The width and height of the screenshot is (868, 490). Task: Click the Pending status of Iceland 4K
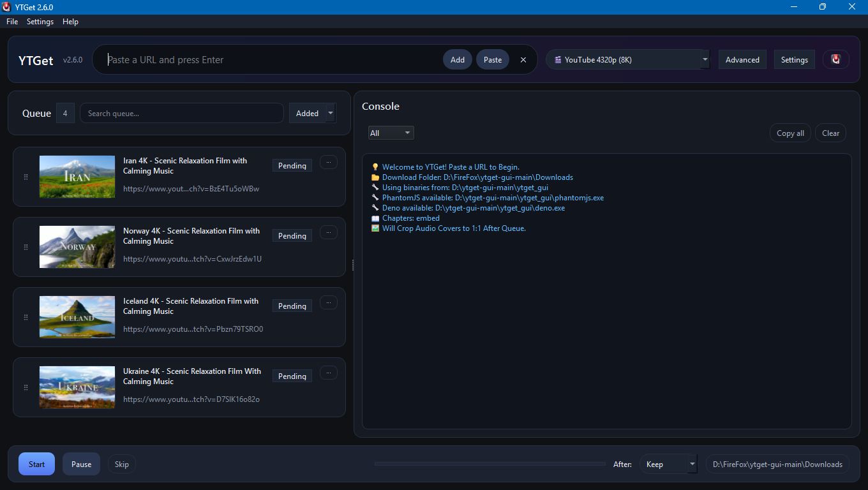point(292,306)
